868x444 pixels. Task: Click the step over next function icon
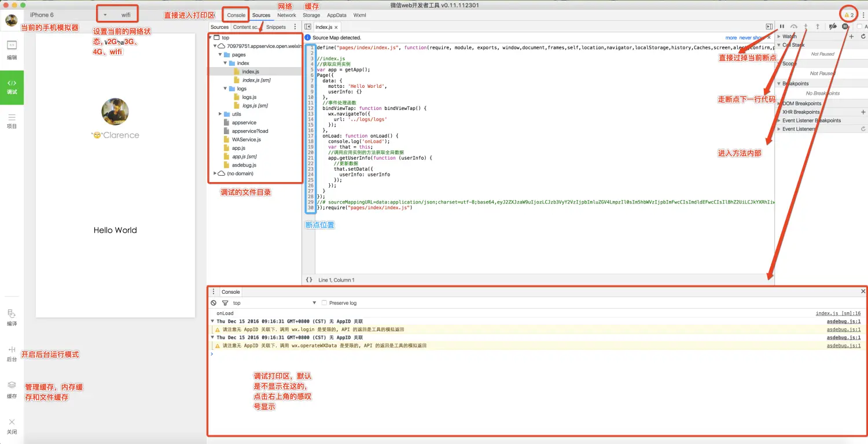click(794, 27)
